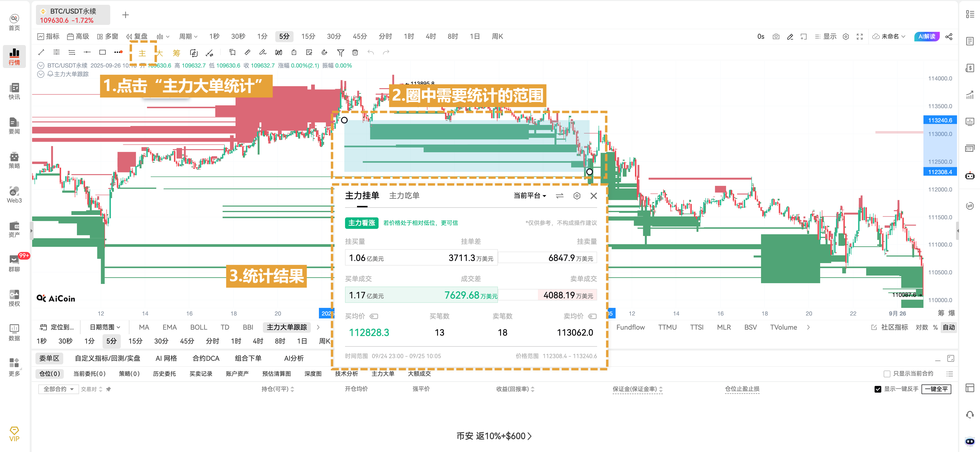Click the 一键全平 button at bottom right
Image resolution: width=980 pixels, height=452 pixels.
click(x=937, y=389)
